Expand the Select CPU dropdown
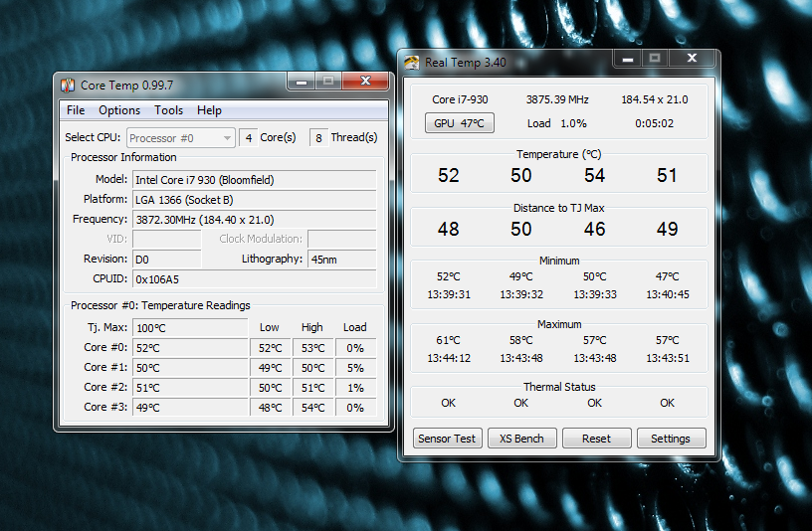 pos(181,138)
